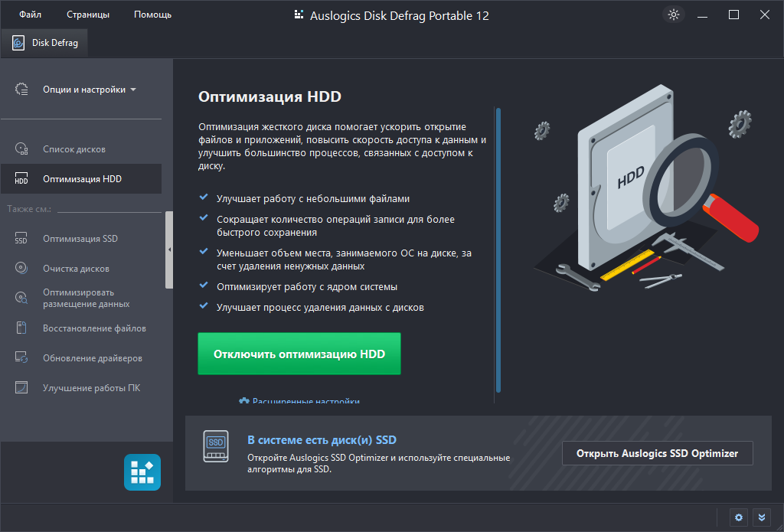Click the HDD icon in sidebar
This screenshot has width=784, height=532.
tap(21, 179)
